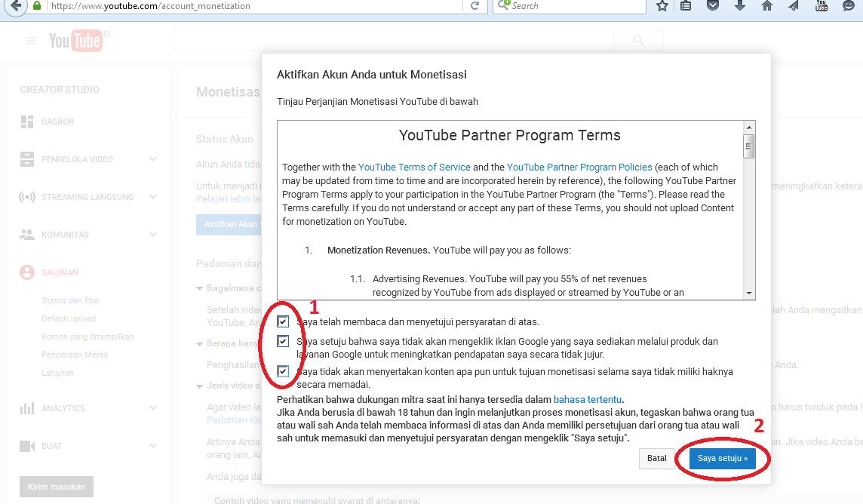Open Dasbor in Creator Studio sidebar
863x504 pixels.
pyautogui.click(x=58, y=121)
